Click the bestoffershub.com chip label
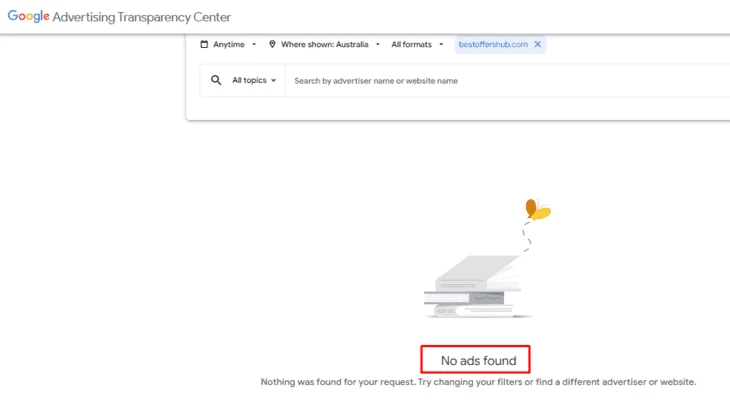 tap(493, 44)
